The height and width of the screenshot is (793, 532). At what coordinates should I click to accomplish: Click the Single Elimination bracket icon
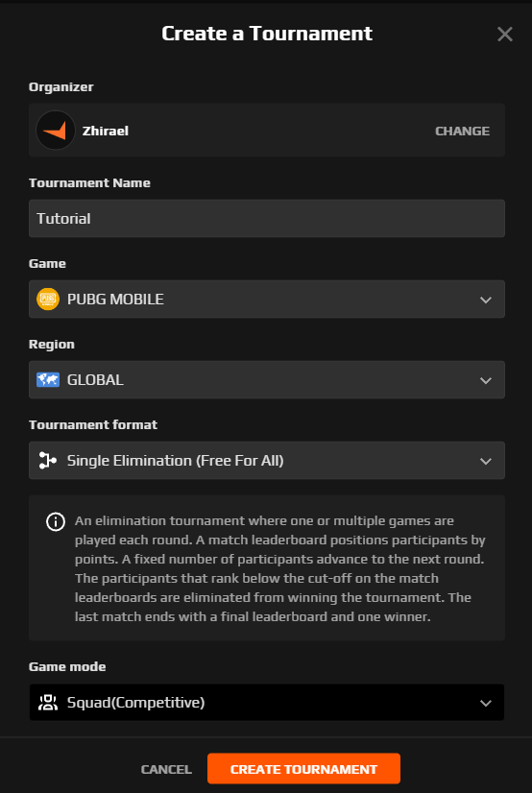(48, 460)
